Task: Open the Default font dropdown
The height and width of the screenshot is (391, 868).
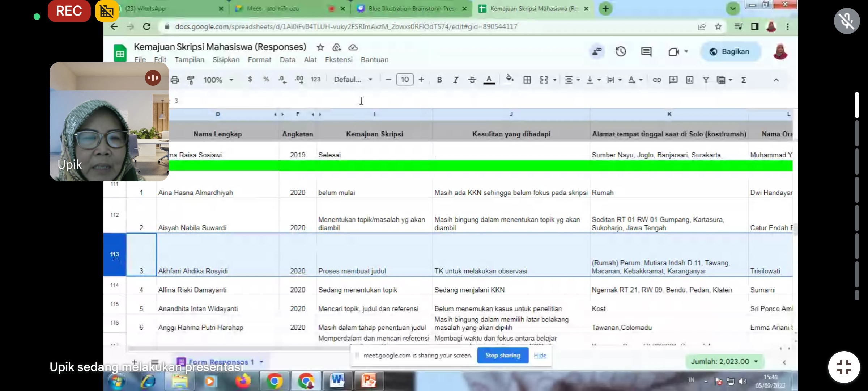Action: [353, 80]
